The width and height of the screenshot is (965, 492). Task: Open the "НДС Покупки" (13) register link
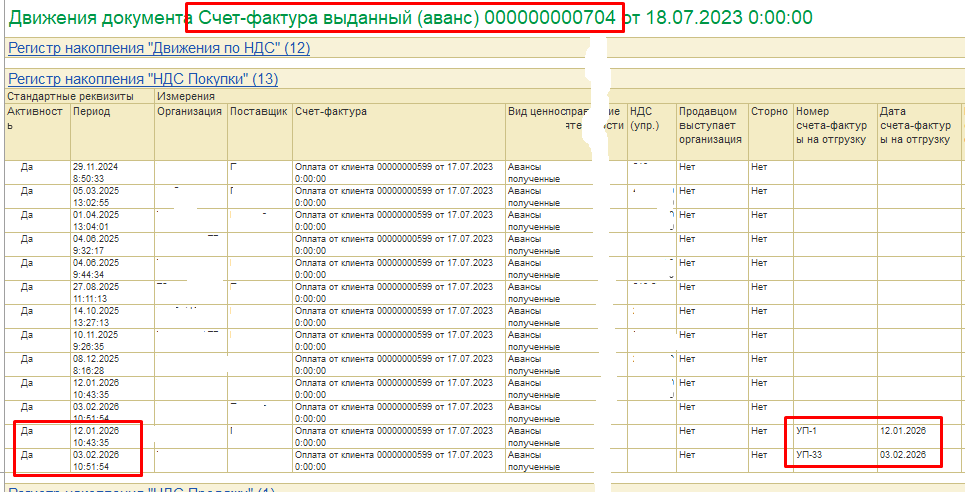coord(142,79)
